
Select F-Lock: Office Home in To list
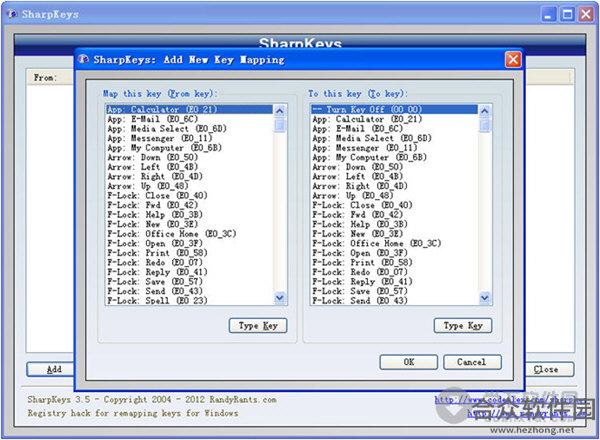[x=395, y=243]
